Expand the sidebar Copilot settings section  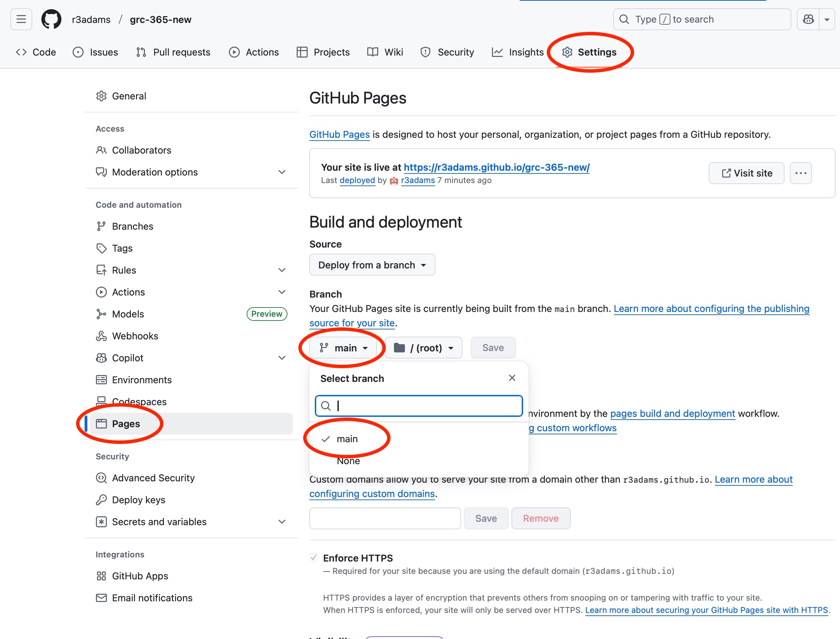point(191,358)
